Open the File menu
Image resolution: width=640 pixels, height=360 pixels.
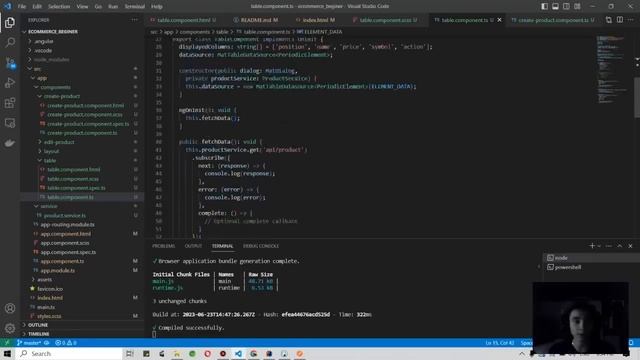[x=22, y=7]
